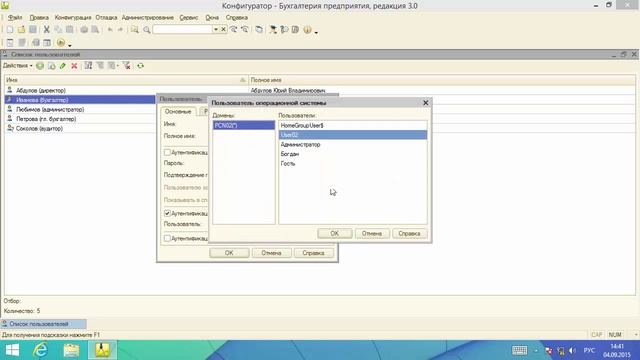Open the on-screen keyboard tray icon
Viewport: 640px width, 360px height.
(x=519, y=350)
